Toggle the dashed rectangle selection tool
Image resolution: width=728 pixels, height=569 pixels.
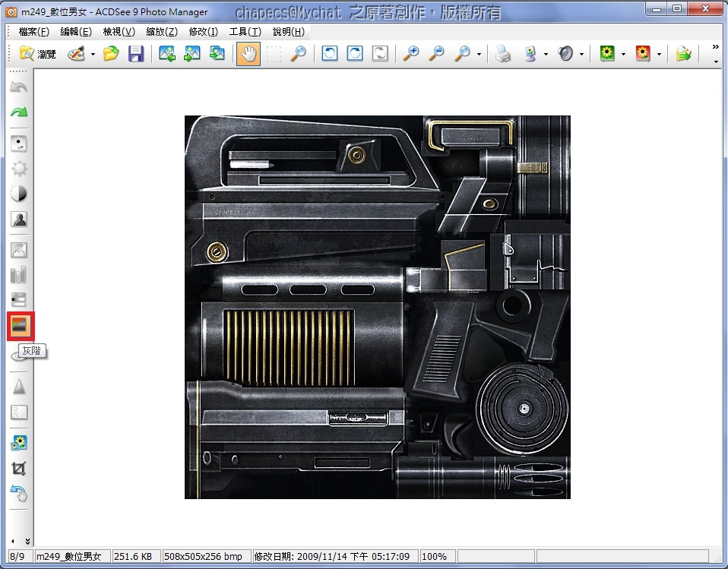(x=274, y=54)
